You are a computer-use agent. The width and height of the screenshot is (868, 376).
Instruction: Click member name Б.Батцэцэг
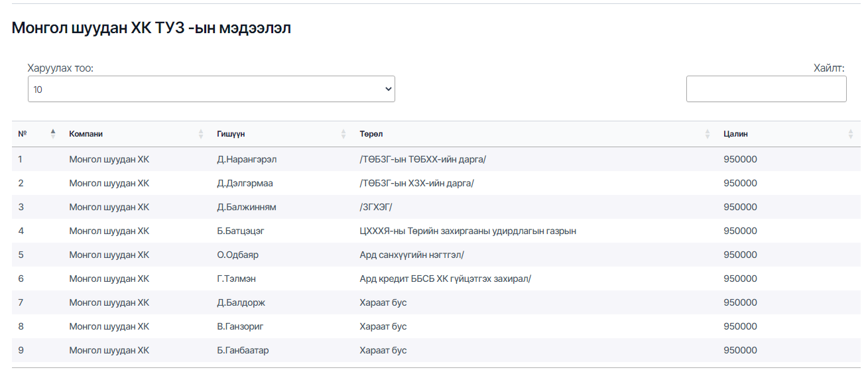[241, 231]
